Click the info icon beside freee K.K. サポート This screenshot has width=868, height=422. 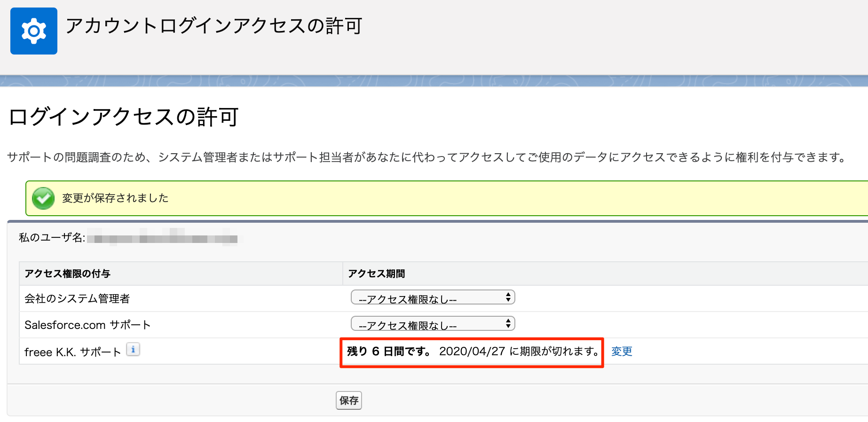133,349
